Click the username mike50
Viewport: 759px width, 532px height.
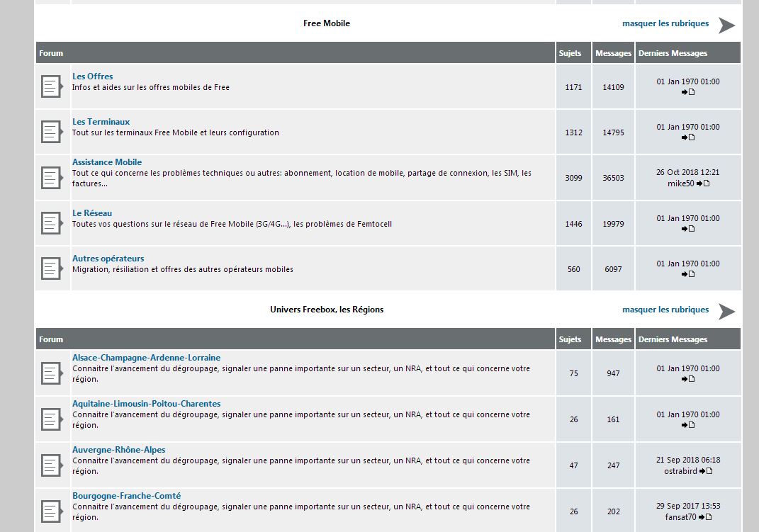680,183
